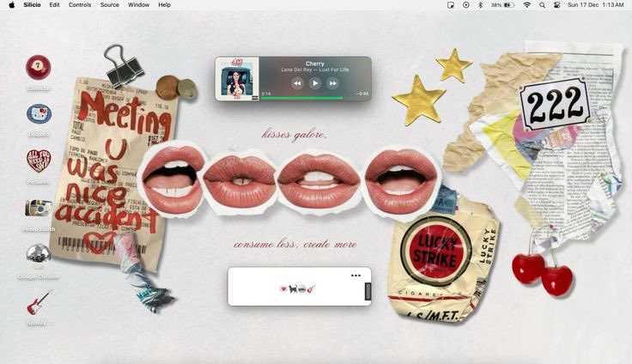Open the Silicio app menu
Screen dimensions: 632x364
point(33,5)
